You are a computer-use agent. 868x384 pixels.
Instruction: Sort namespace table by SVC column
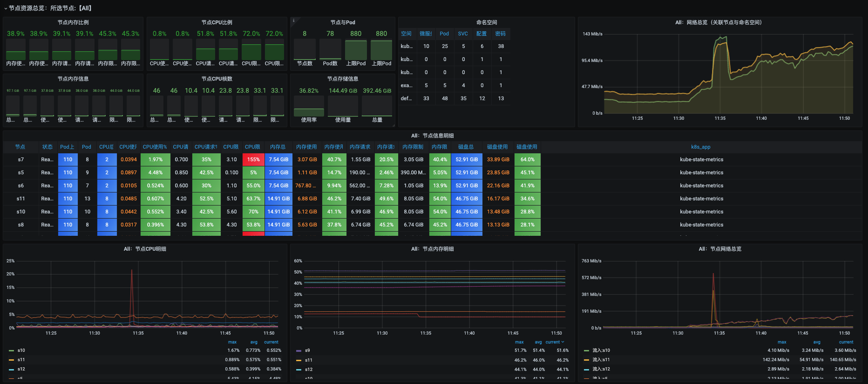click(x=463, y=34)
